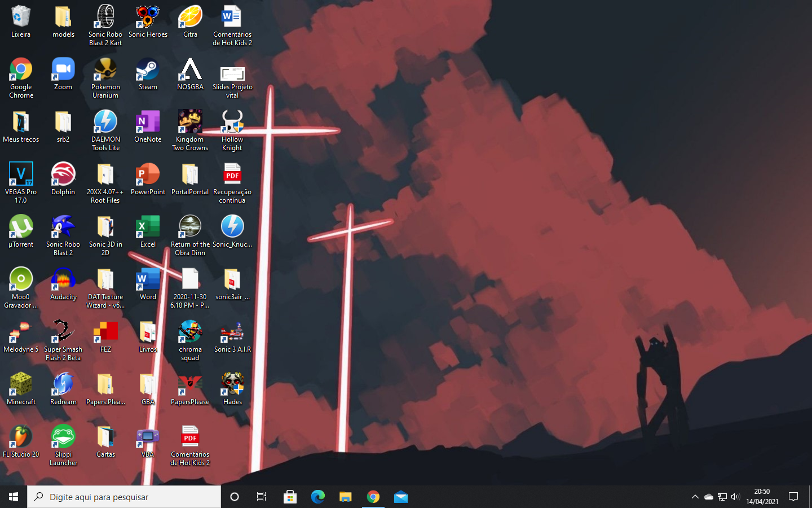Click the Minecraft desktop icon

(21, 389)
